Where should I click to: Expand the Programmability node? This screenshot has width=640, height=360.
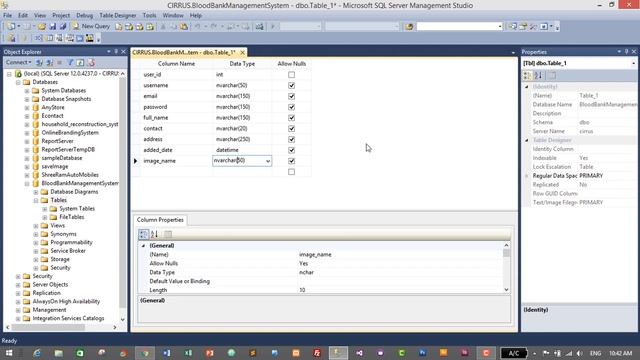click(x=36, y=242)
